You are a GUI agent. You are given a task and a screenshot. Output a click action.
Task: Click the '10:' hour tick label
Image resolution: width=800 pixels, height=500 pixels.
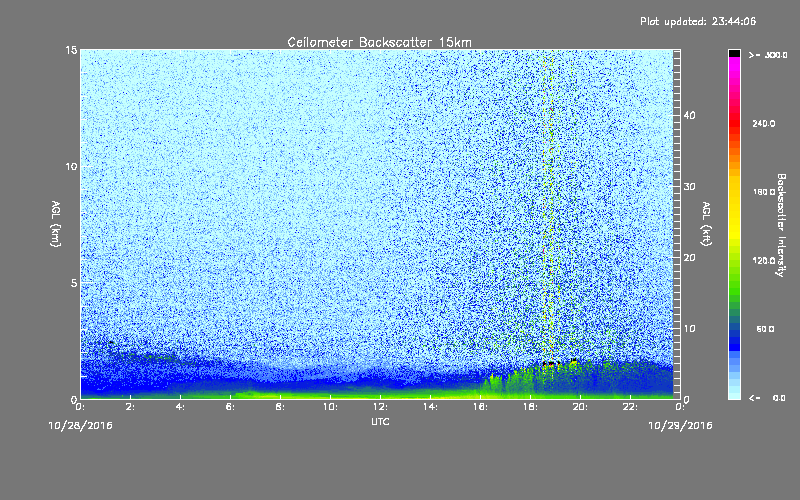pyautogui.click(x=330, y=407)
